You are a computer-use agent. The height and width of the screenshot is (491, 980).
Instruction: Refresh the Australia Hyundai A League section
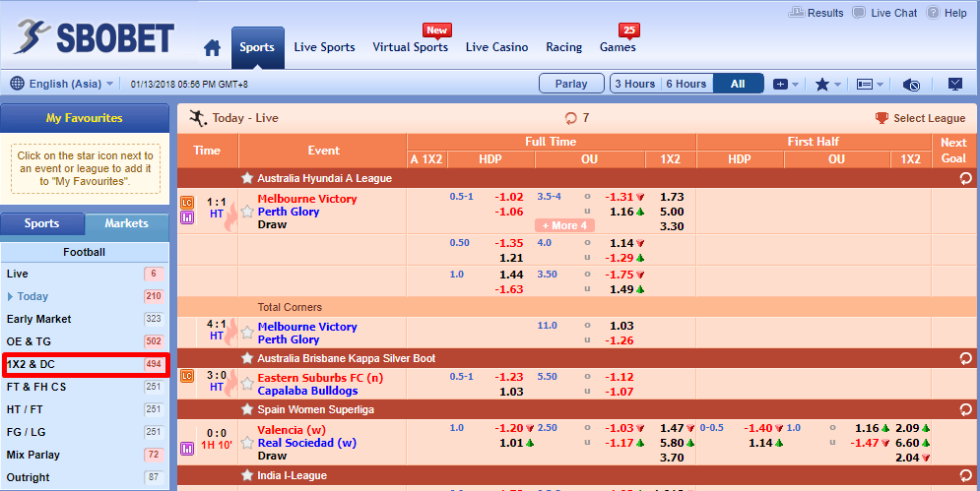(965, 179)
